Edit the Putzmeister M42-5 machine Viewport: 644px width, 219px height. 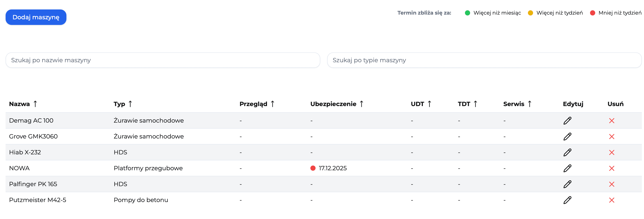click(x=567, y=200)
